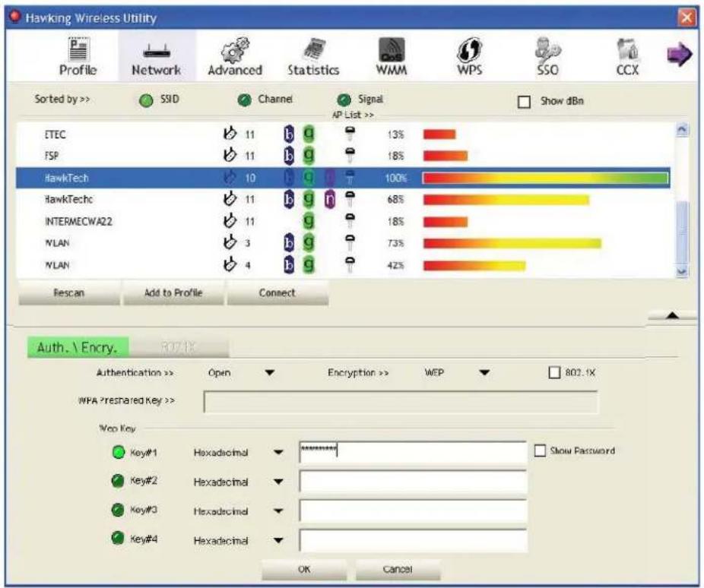
Task: Click the 802.11g icon in FSP row
Action: pyautogui.click(x=309, y=155)
